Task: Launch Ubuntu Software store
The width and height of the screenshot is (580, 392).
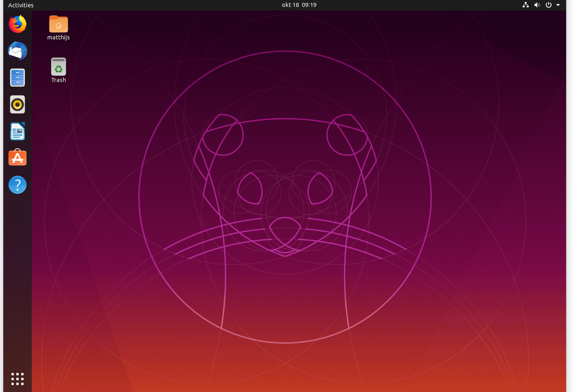Action: point(17,158)
